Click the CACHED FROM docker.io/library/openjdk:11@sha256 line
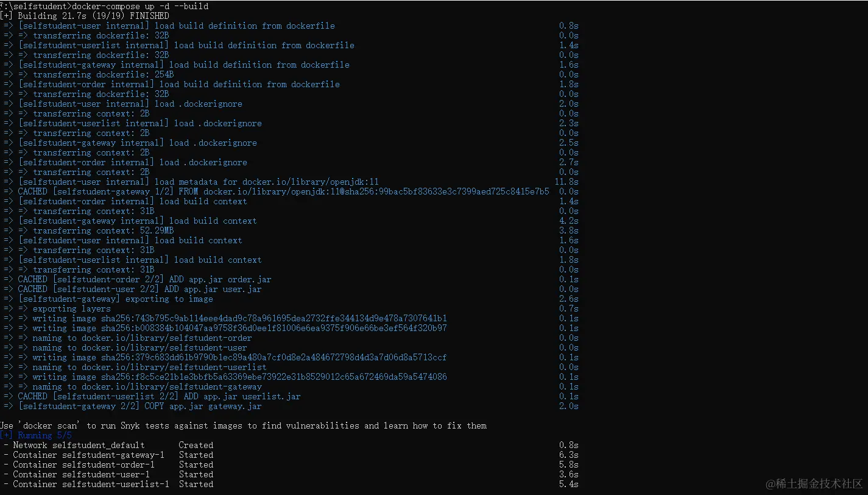Viewport: 868px width, 495px height. click(x=276, y=191)
